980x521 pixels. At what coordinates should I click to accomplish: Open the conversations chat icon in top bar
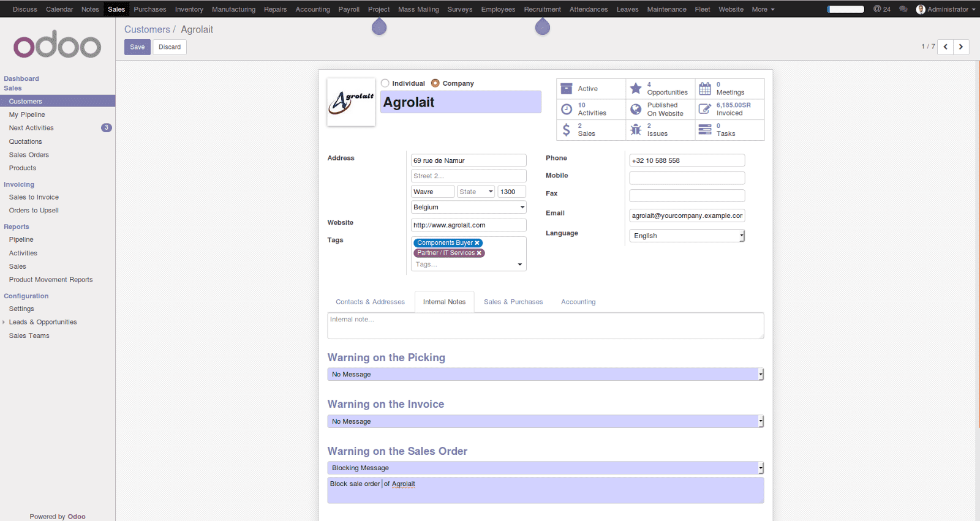pos(903,9)
